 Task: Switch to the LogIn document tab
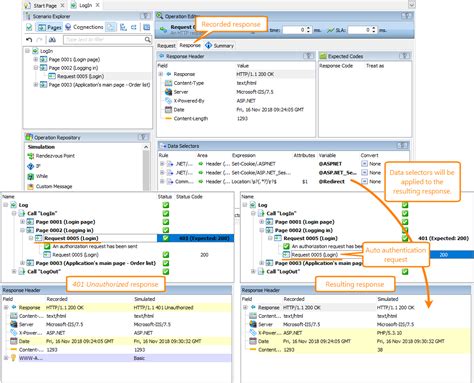[85, 5]
